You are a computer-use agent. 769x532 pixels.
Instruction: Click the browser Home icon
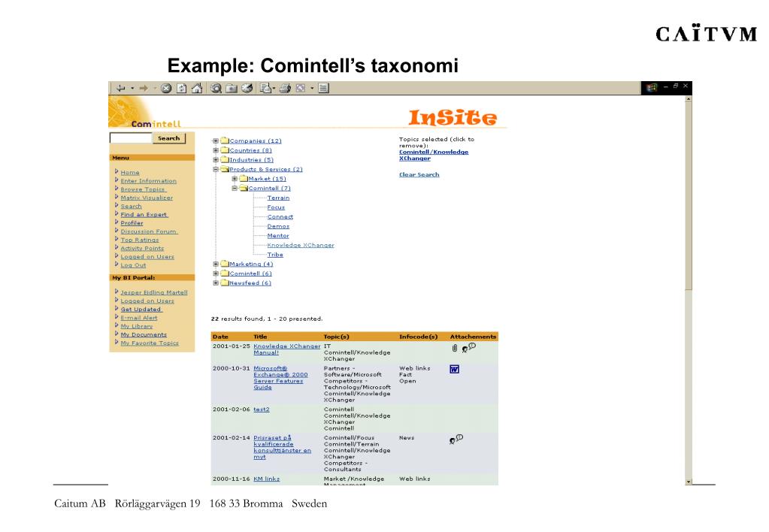click(197, 88)
